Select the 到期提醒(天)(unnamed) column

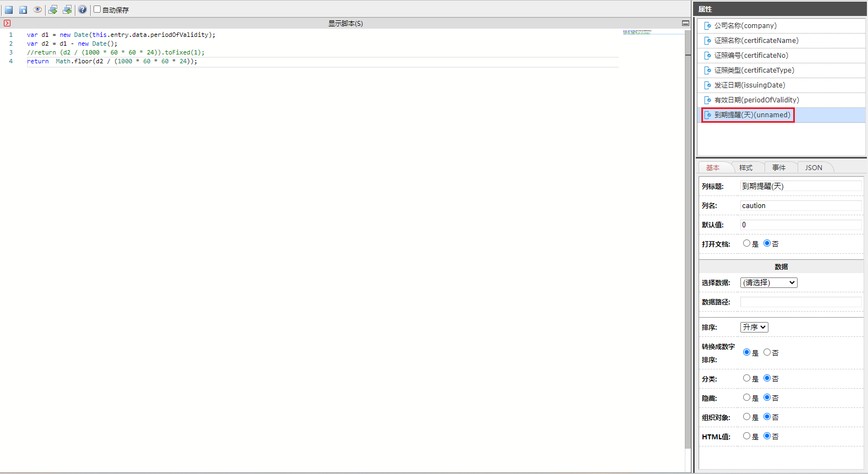[781, 115]
